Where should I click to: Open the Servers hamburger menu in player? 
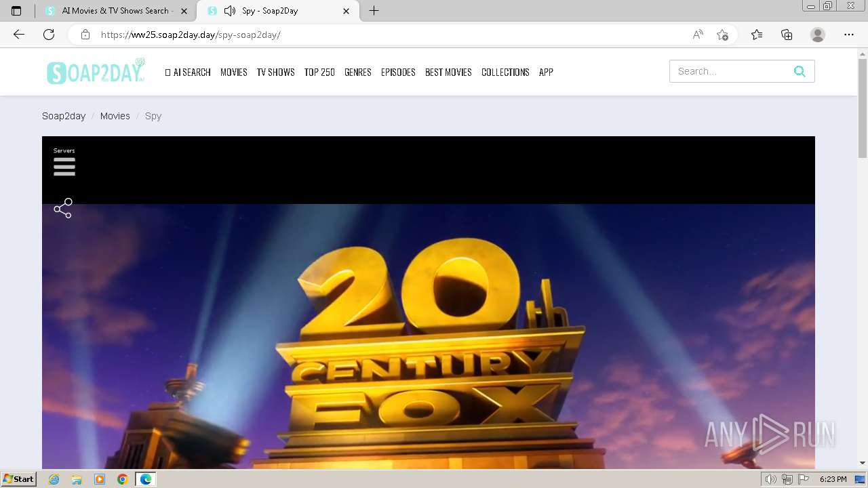[64, 167]
